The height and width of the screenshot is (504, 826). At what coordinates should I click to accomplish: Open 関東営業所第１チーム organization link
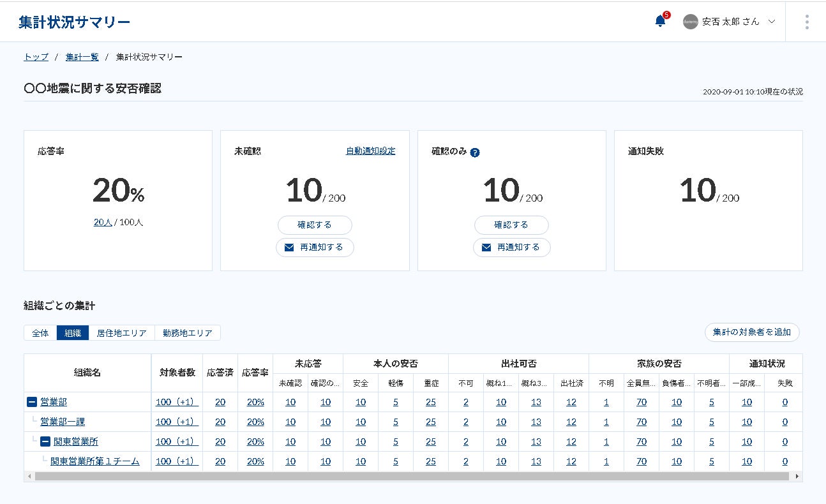click(x=95, y=461)
